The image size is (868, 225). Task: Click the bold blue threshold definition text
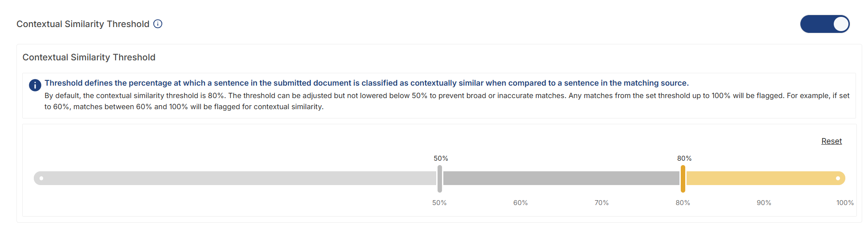(367, 83)
